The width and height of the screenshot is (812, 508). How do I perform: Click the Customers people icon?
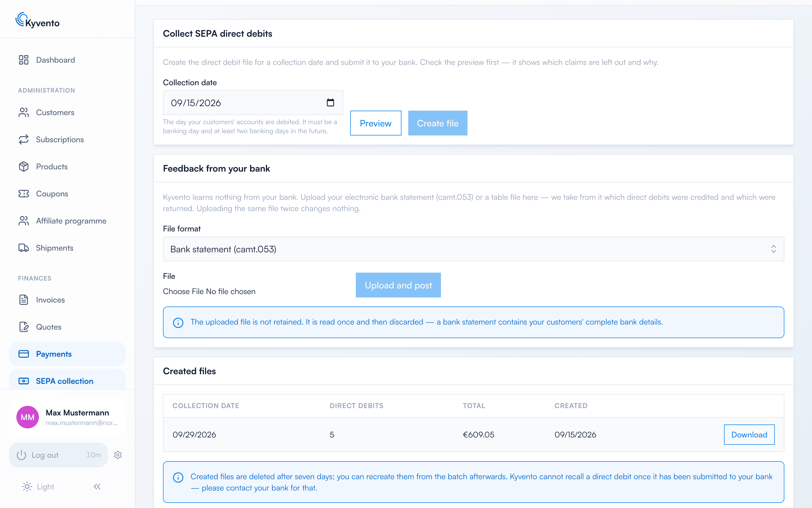click(23, 113)
